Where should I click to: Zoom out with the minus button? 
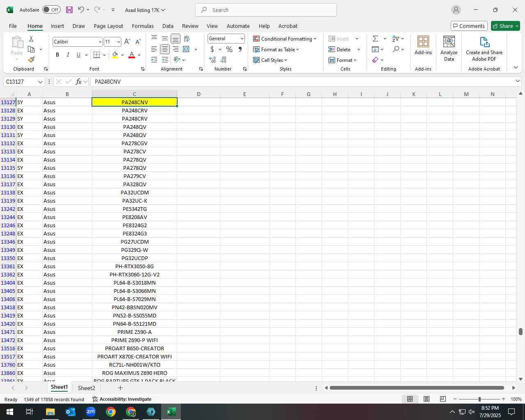coord(455,399)
